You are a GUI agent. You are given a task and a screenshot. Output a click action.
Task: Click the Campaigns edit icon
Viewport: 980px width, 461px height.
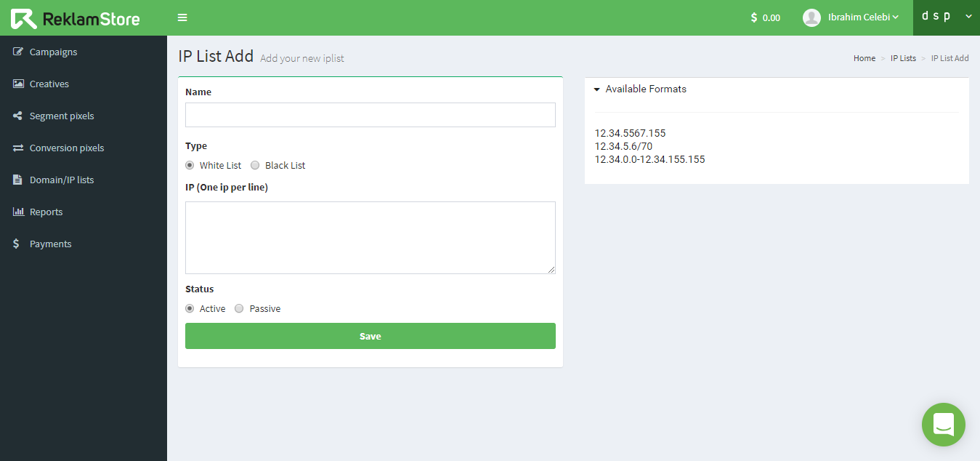(18, 52)
